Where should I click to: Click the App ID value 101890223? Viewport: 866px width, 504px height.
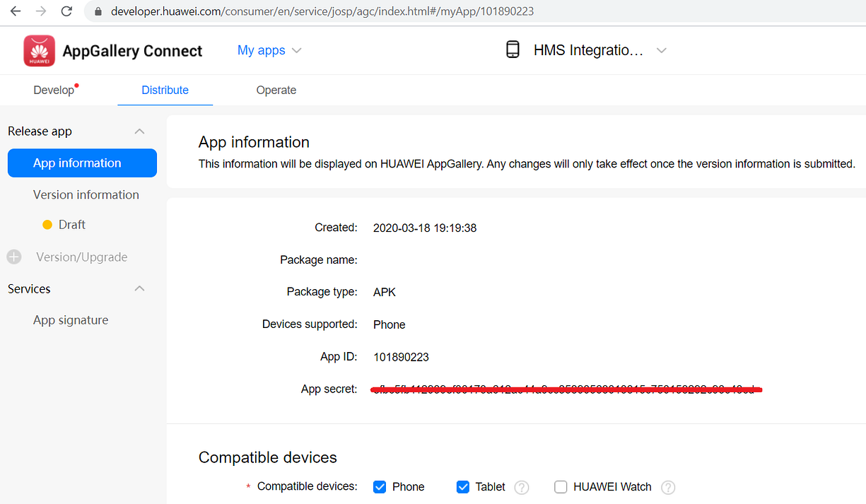click(401, 357)
